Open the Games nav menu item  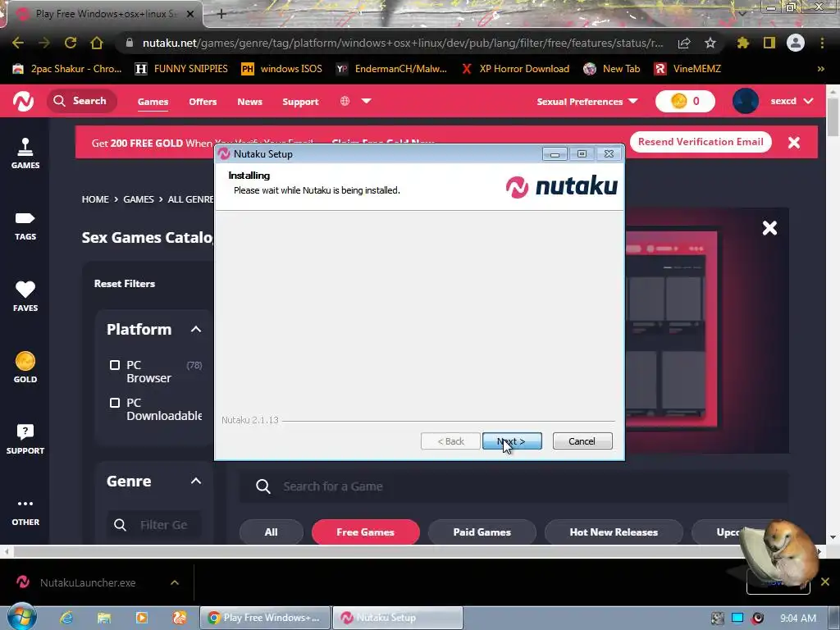click(153, 102)
